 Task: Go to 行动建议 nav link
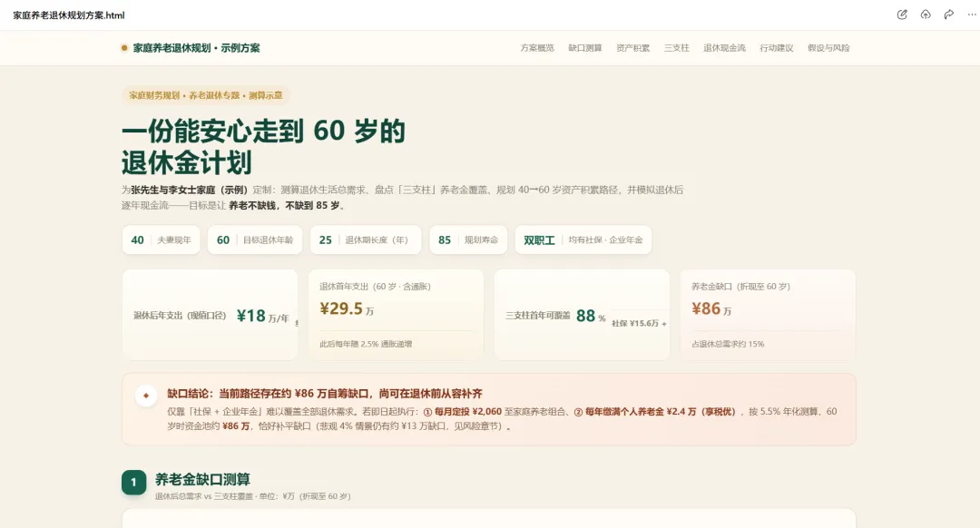[x=776, y=48]
